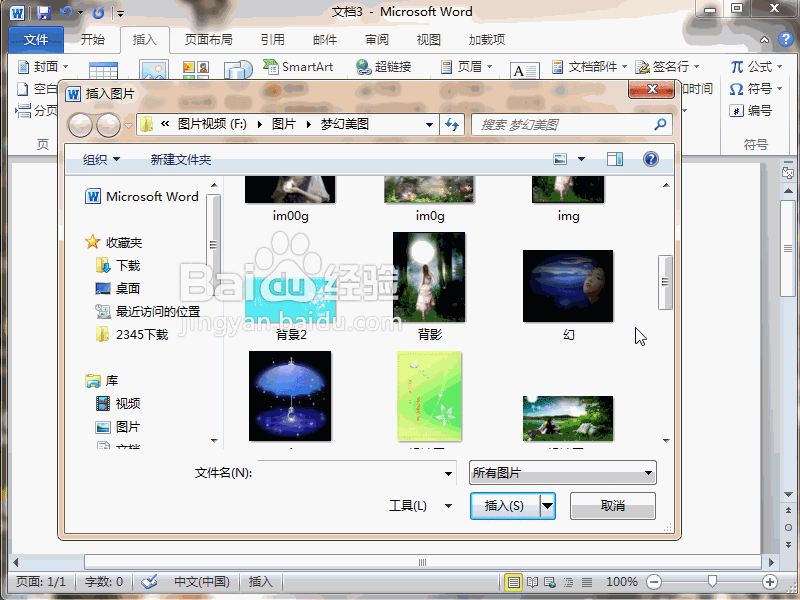Expand address bar path dropdown arrow

pyautogui.click(x=429, y=124)
